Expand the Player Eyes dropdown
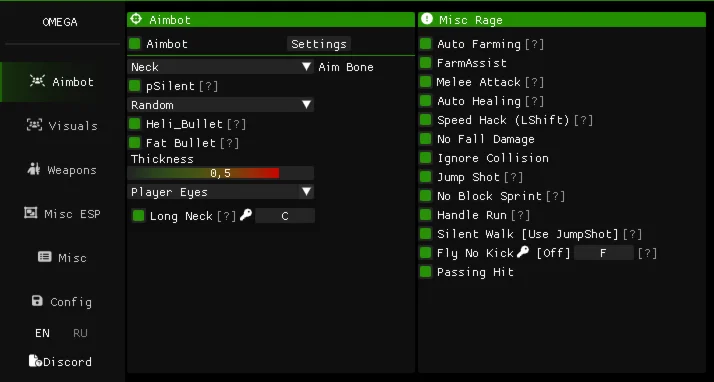 click(220, 192)
